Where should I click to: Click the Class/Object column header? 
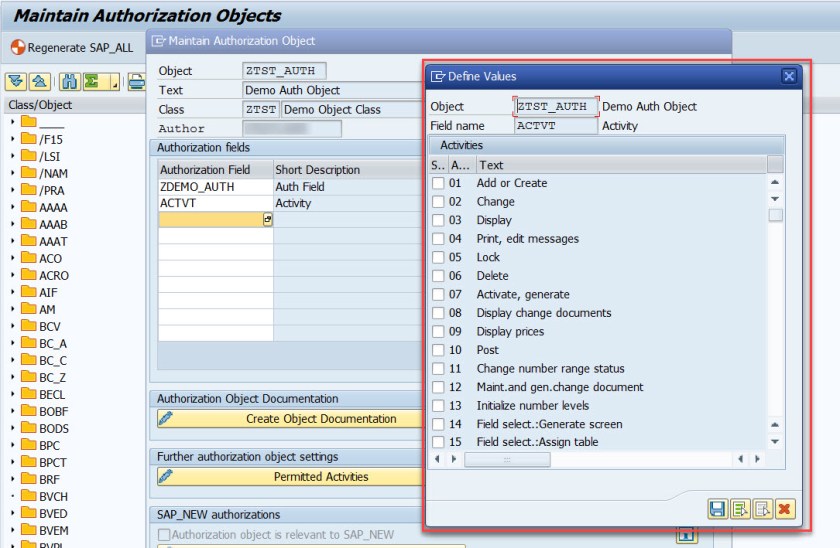tap(74, 105)
